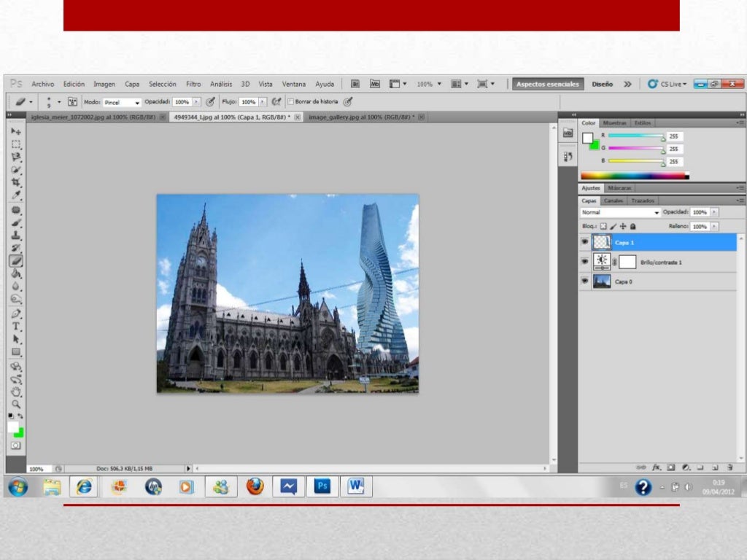Select the Zoom tool
The width and height of the screenshot is (747, 560).
(x=16, y=404)
